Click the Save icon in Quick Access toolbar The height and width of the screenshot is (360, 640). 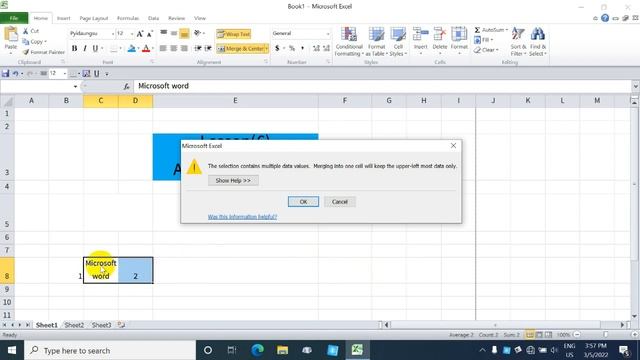(x=5, y=73)
